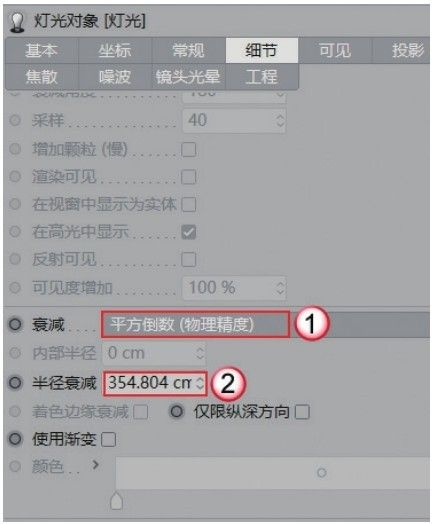Click animation dot beside 仅限纵深方向
The height and width of the screenshot is (524, 433).
click(x=176, y=411)
